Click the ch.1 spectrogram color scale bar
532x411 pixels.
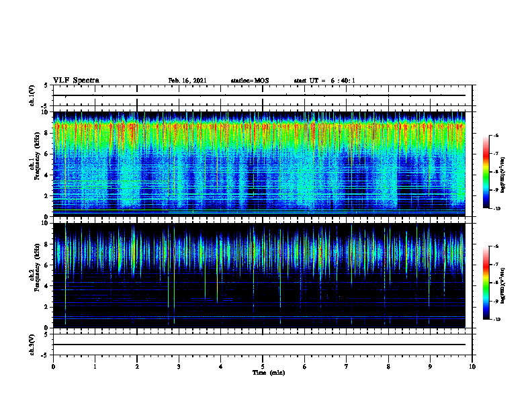[x=486, y=172]
